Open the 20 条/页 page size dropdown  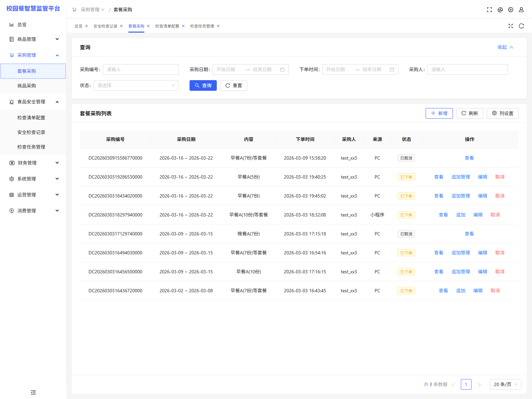[505, 384]
